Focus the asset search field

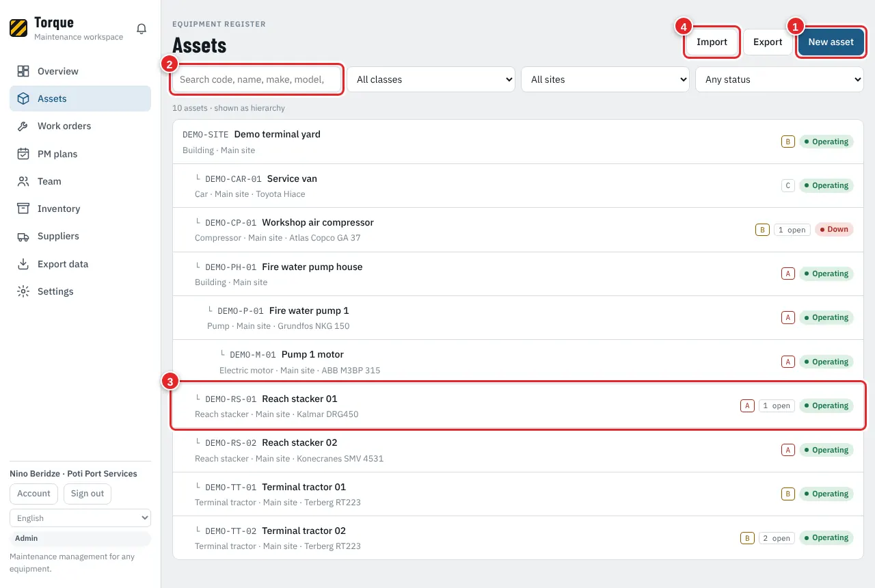tap(256, 79)
